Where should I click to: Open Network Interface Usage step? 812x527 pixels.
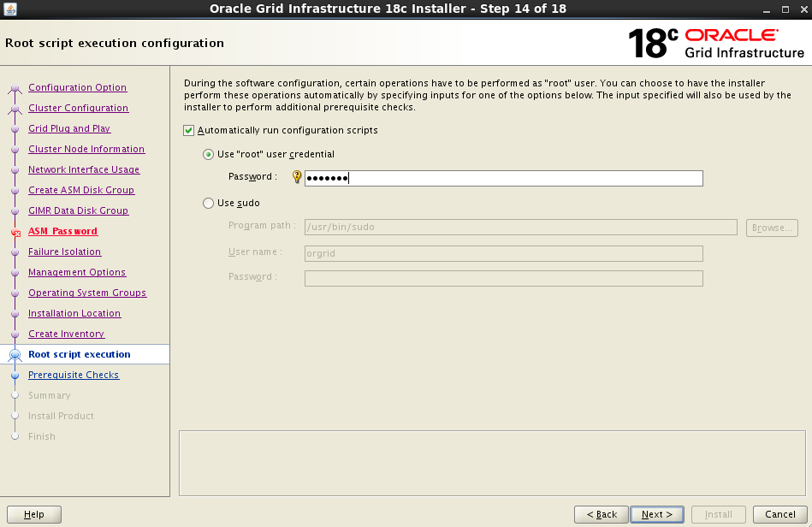pyautogui.click(x=84, y=169)
